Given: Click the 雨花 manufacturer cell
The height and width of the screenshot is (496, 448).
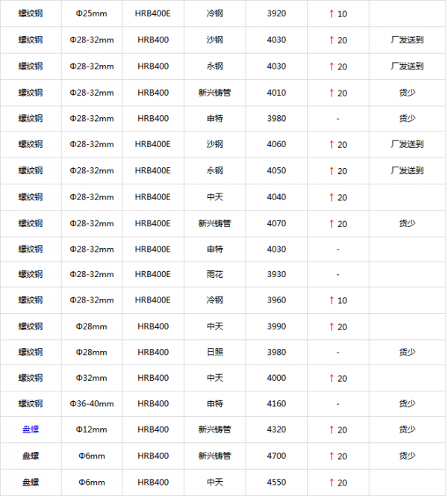Looking at the screenshot, I should pos(215,274).
